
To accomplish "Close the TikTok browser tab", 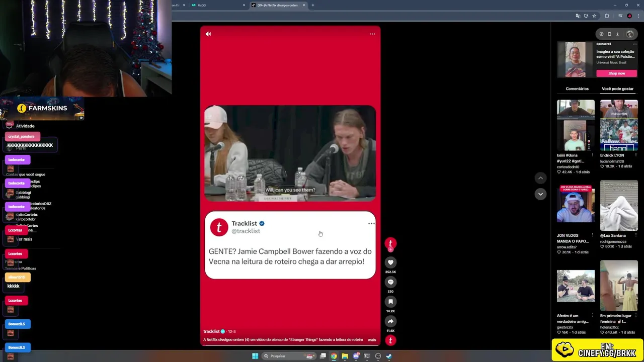I will point(304,5).
